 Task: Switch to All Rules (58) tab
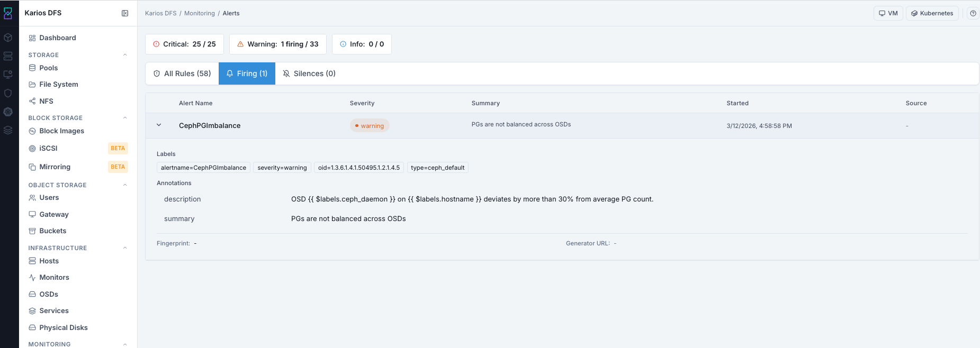(182, 74)
